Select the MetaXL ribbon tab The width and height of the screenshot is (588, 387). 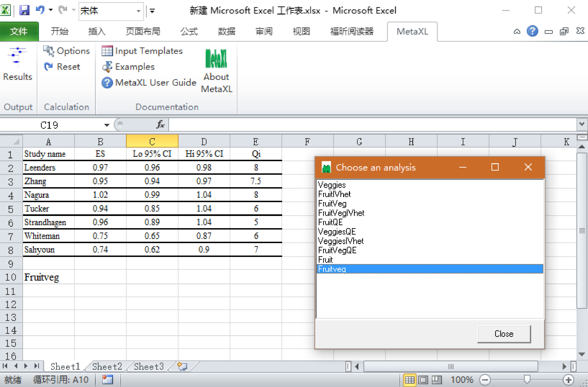pos(412,31)
